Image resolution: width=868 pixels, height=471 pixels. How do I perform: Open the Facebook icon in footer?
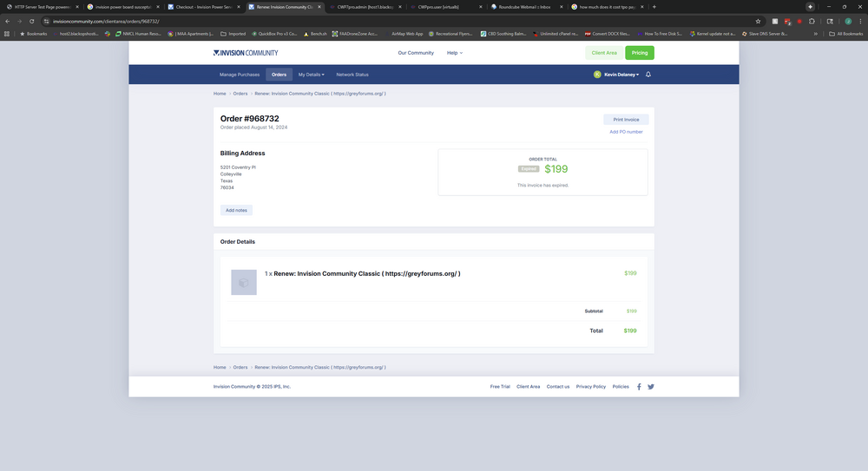click(x=639, y=387)
